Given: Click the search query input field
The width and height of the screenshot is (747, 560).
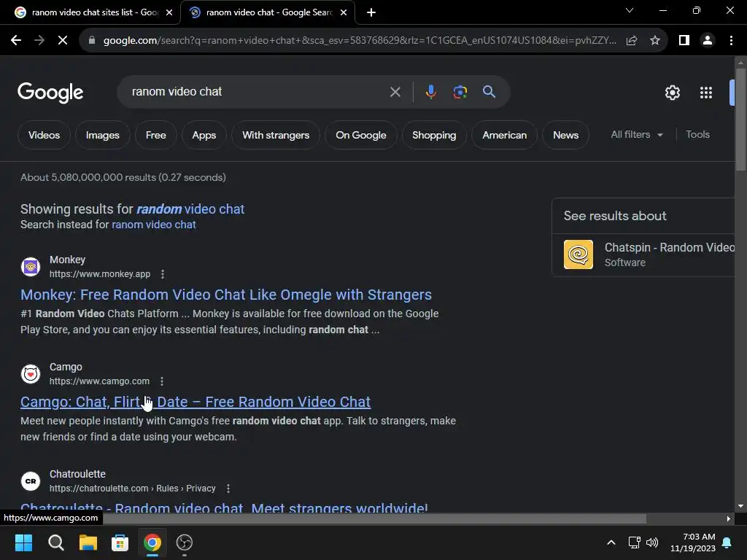Looking at the screenshot, I should [x=258, y=91].
